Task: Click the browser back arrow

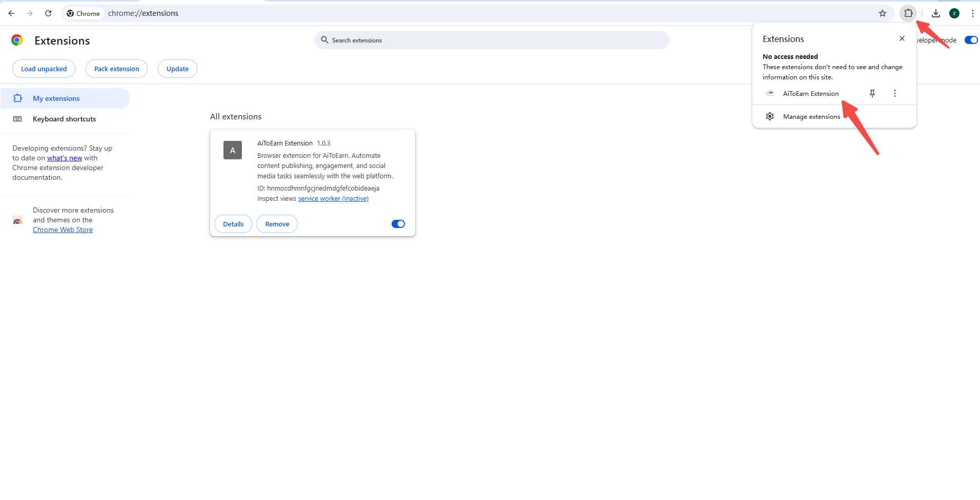Action: click(11, 13)
